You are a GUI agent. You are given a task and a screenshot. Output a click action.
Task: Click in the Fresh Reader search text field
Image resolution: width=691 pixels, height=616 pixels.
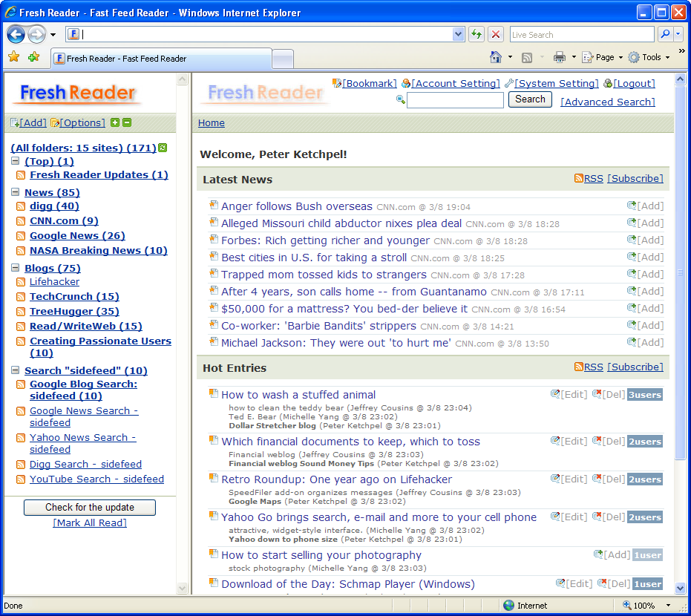pyautogui.click(x=455, y=100)
